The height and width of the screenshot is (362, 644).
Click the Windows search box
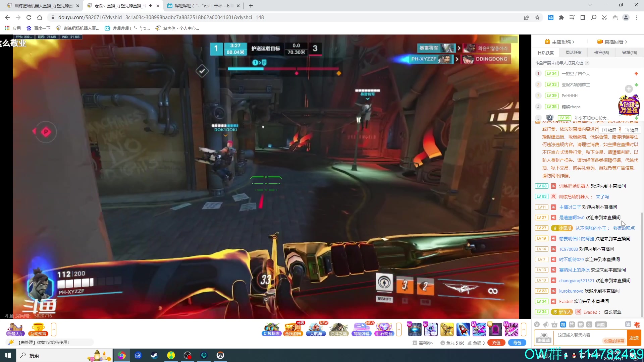[64, 355]
